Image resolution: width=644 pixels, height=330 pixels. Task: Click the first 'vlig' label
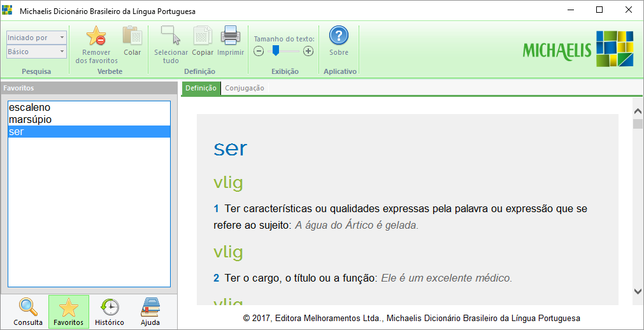228,182
